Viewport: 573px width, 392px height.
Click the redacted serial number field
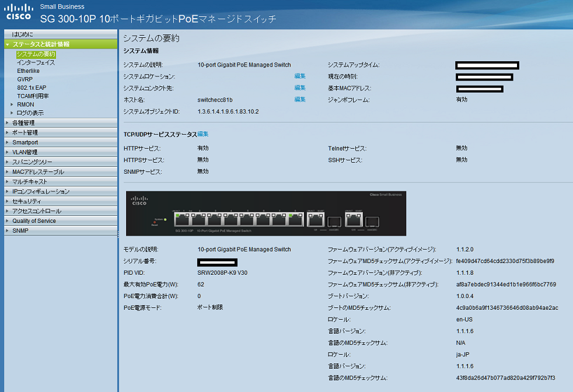[218, 262]
